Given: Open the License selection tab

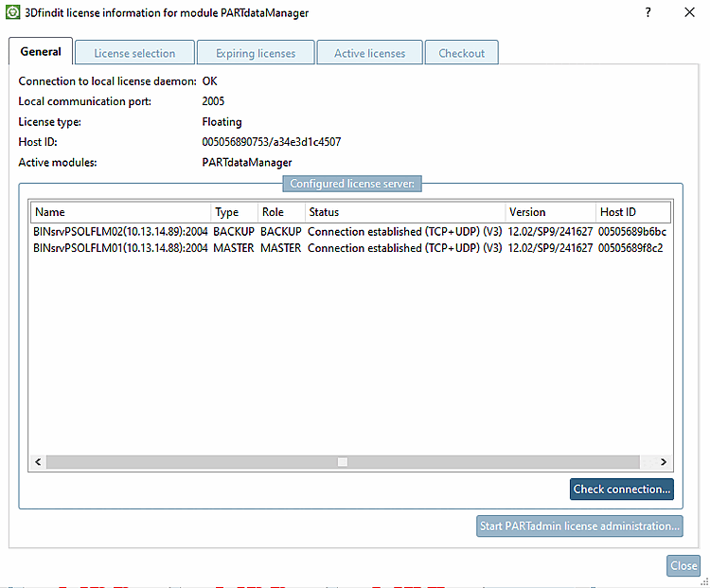Looking at the screenshot, I should 134,53.
